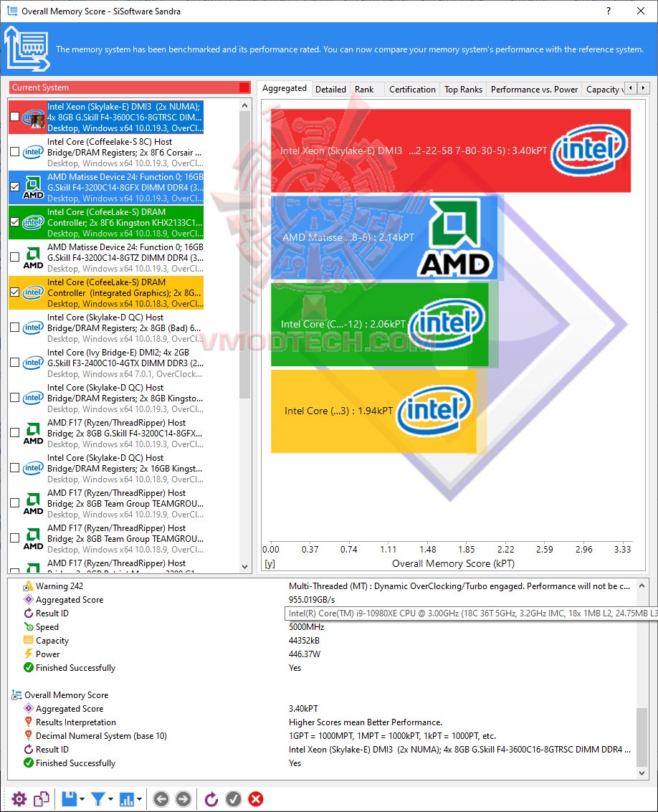
Task: Uncheck the AMD Matisse G.Skill 8GFX entry
Action: [15, 187]
